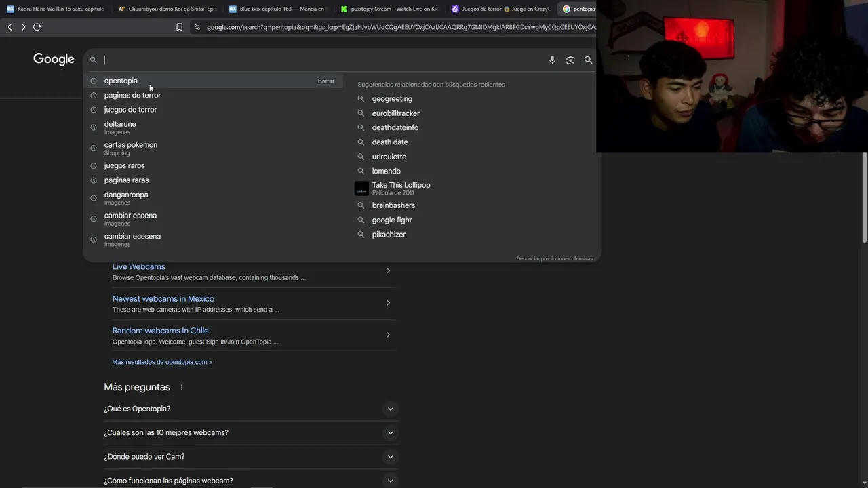Choose 'Take This Lollipop' suggestion
Screen dimensions: 868x488
(401, 188)
